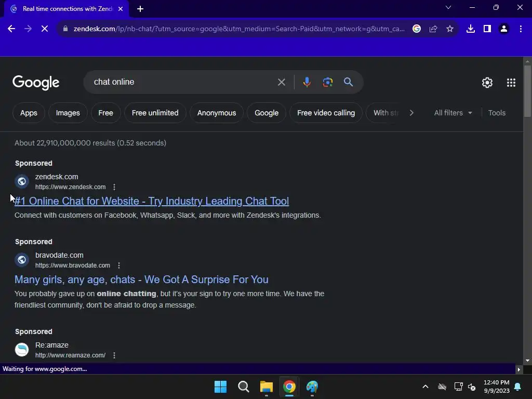Click the https://www.bravodate.com URL
Image resolution: width=532 pixels, height=399 pixels.
pos(73,265)
